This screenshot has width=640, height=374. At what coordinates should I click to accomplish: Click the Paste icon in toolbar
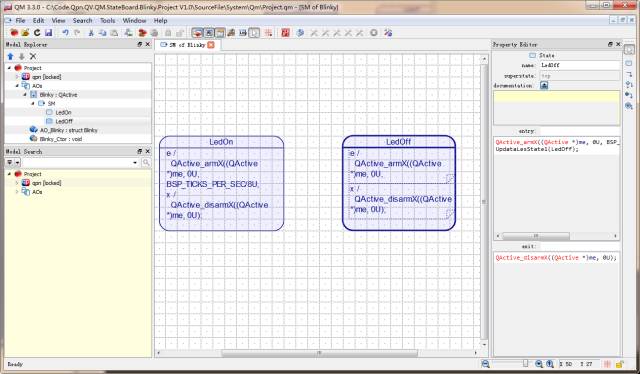(114, 33)
